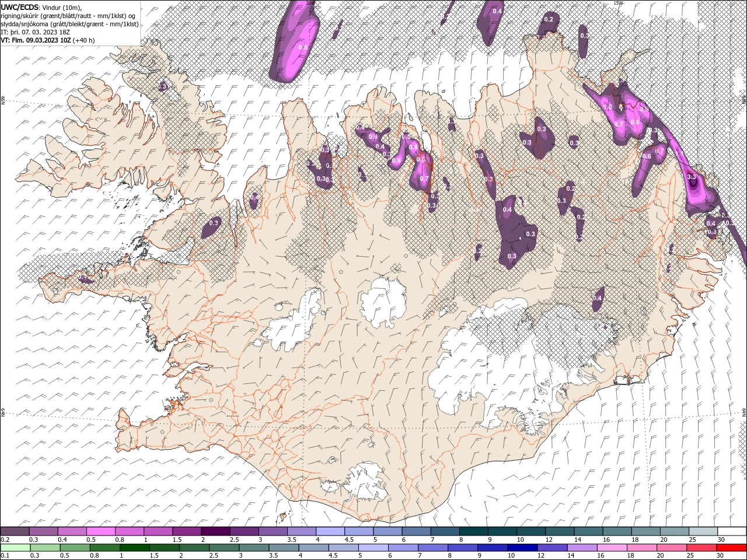Click the upper legend swatch starting at 0.2
Screen dimensions: 747x560
15,531
